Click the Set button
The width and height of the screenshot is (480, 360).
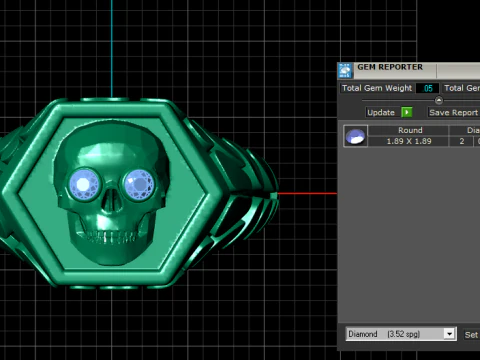[472, 335]
